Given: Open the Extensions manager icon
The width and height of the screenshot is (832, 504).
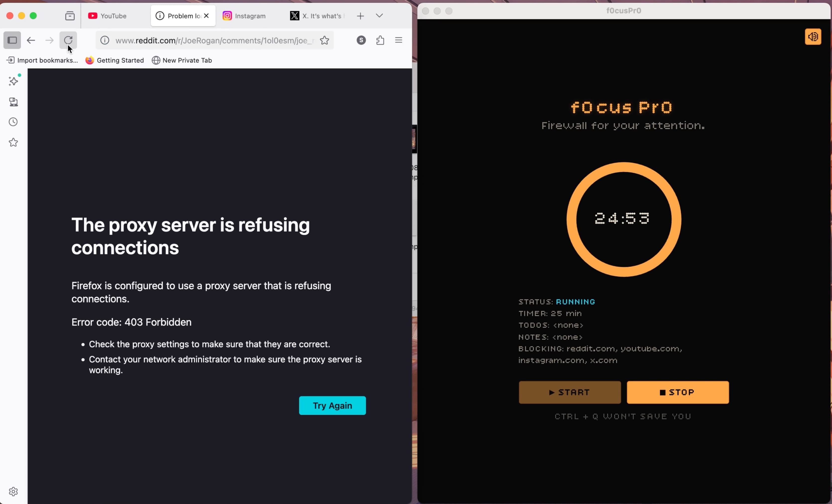Looking at the screenshot, I should (x=380, y=40).
